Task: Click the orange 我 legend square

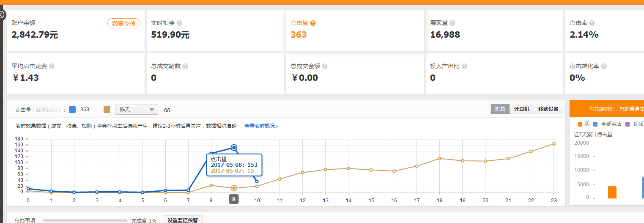Action: [x=580, y=124]
